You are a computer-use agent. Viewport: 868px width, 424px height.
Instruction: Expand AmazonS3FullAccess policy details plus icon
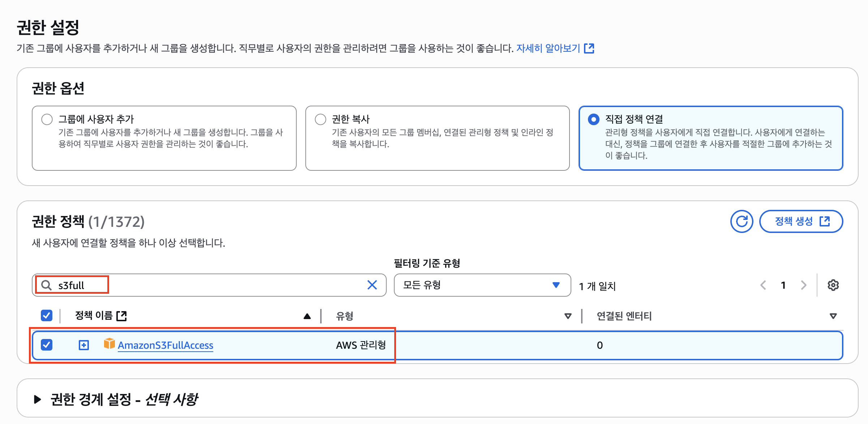click(x=83, y=345)
